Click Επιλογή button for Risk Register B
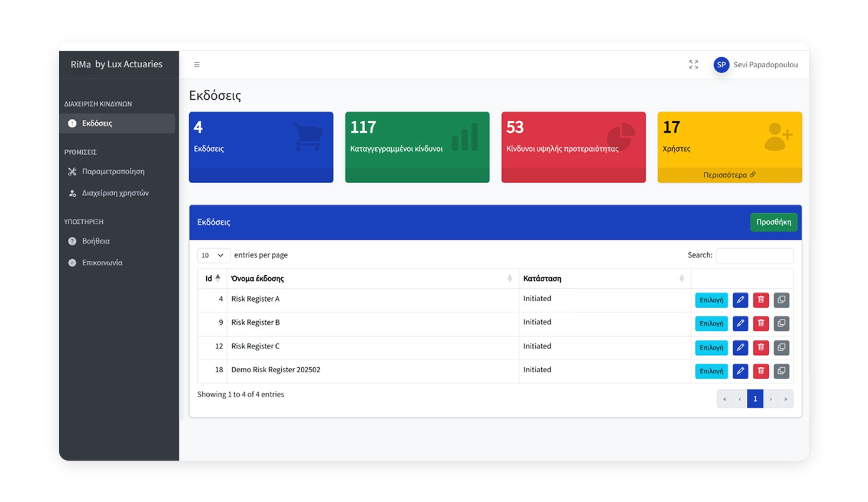Image resolution: width=868 pixels, height=502 pixels. tap(711, 324)
